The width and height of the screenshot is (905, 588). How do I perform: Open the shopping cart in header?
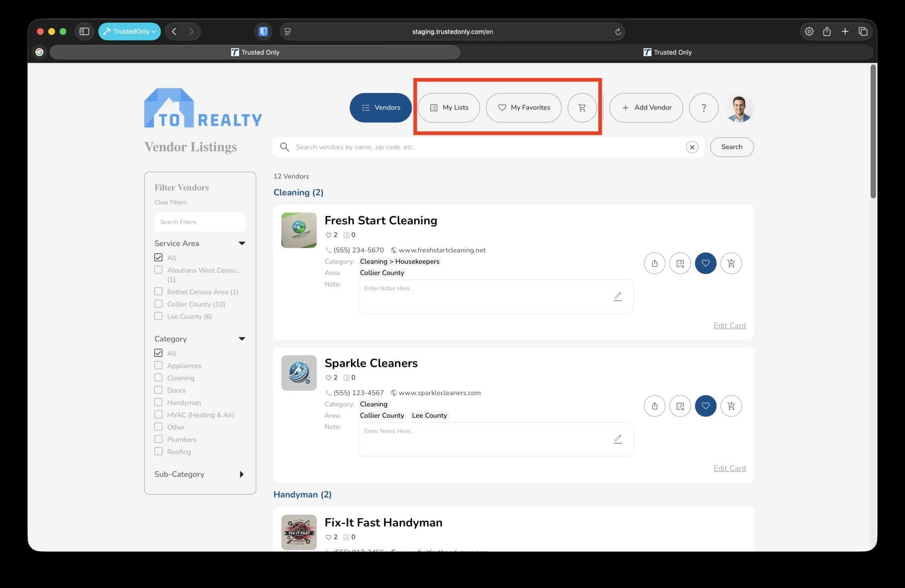(582, 108)
